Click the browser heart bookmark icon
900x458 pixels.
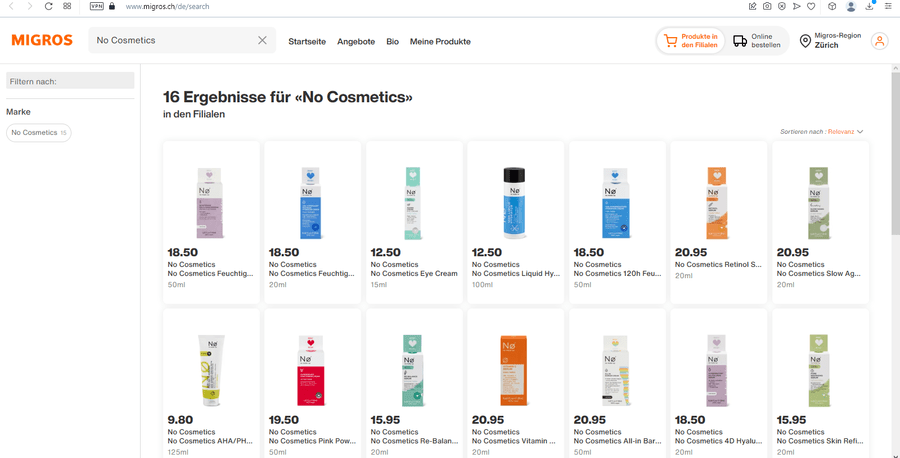(x=811, y=6)
